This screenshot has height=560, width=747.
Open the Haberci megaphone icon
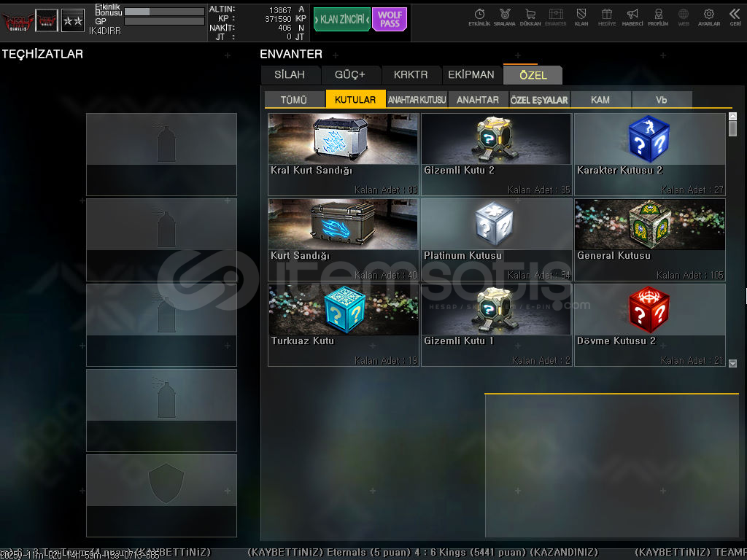[632, 16]
